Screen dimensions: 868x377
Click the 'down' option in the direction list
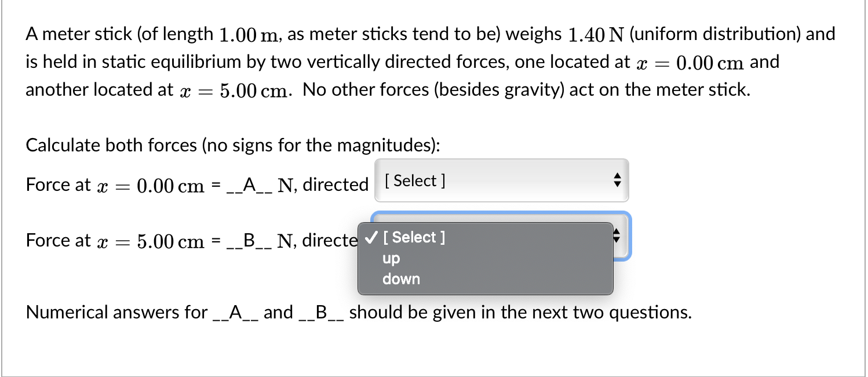tap(401, 279)
